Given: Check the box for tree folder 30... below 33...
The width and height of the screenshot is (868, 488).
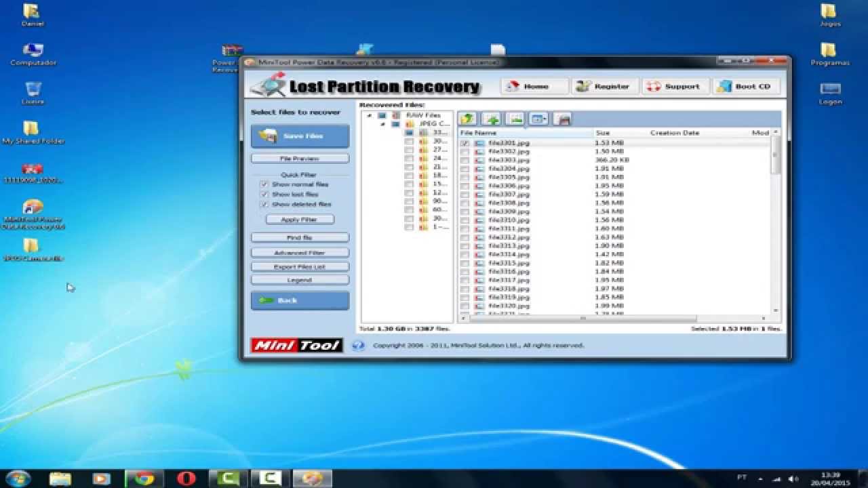Looking at the screenshot, I should [x=409, y=141].
